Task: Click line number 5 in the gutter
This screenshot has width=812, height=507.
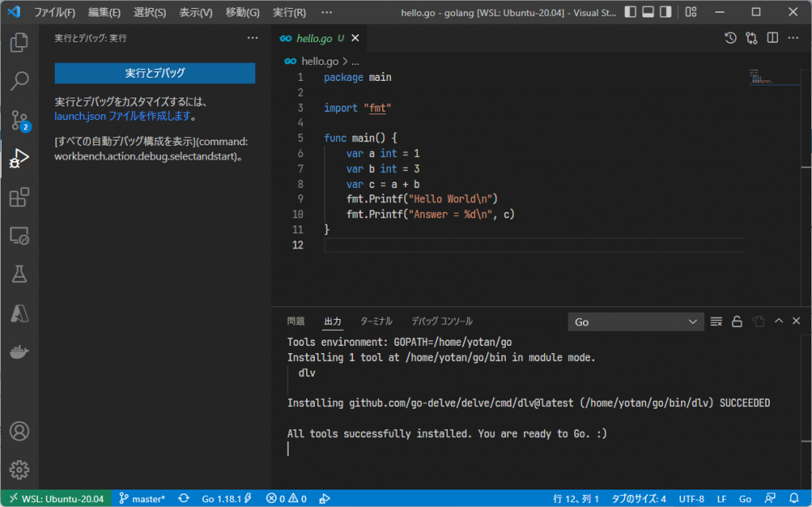Action: [301, 138]
